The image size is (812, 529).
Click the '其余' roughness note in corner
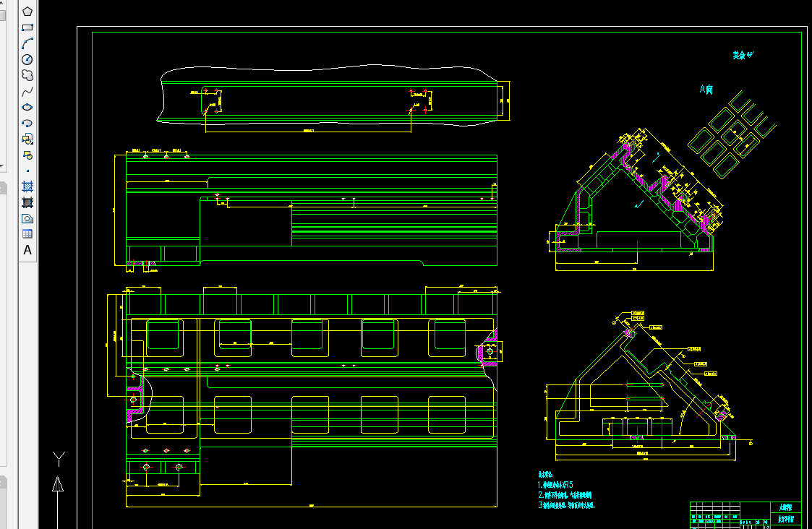[743, 55]
